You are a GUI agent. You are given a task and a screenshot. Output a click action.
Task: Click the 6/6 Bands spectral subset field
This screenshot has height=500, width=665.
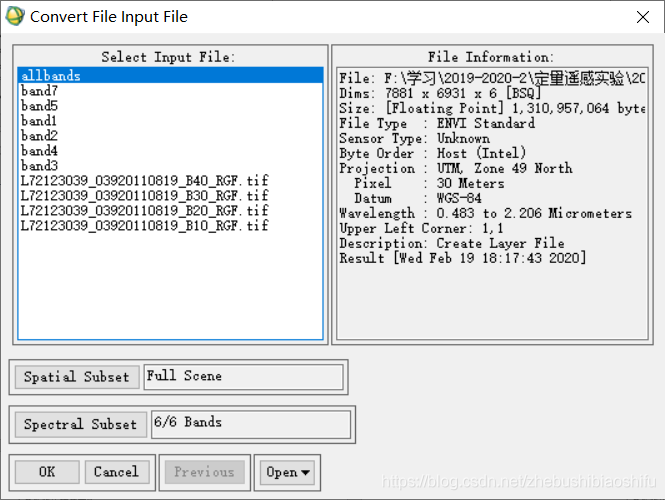coord(251,424)
